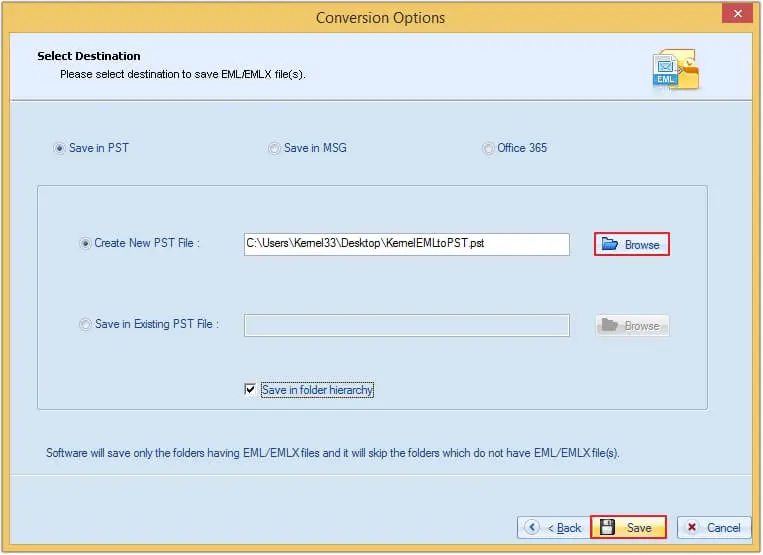This screenshot has height=555, width=763.
Task: Click the Conversion Options title text
Action: click(x=380, y=18)
